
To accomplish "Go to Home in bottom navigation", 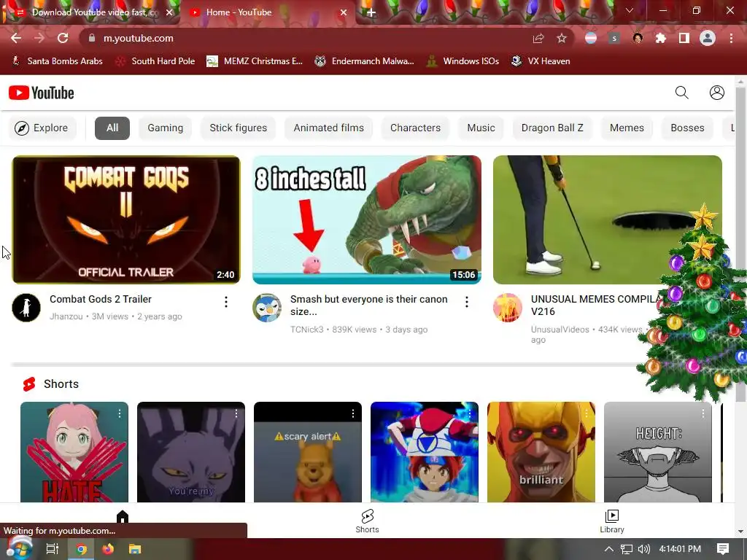I will (x=123, y=517).
